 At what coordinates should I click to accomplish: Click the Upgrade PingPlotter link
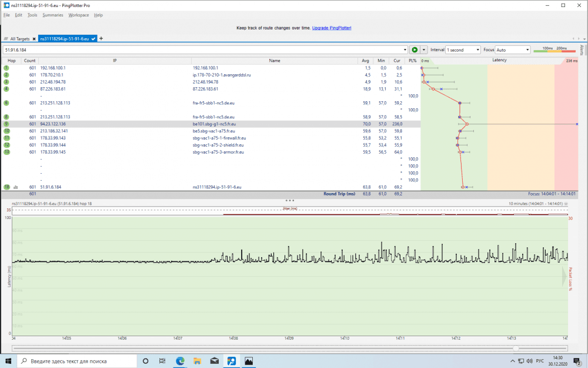pos(332,28)
